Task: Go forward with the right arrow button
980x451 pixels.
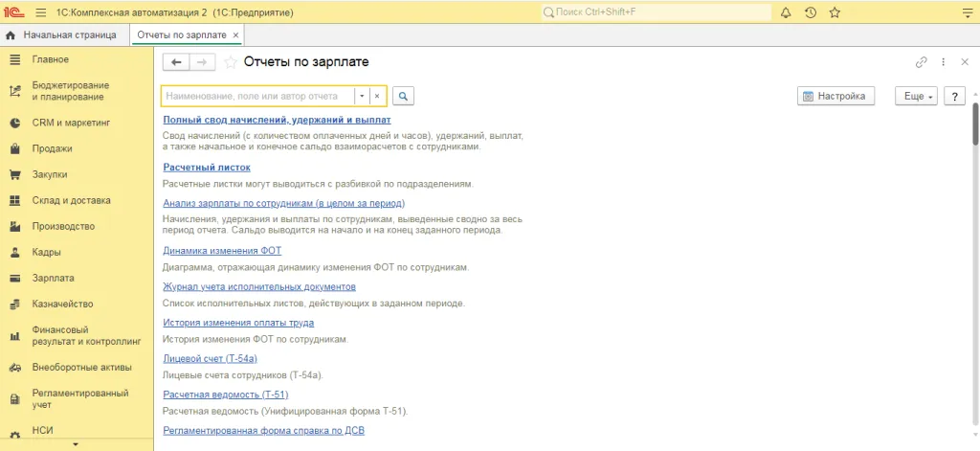Action: coord(202,62)
